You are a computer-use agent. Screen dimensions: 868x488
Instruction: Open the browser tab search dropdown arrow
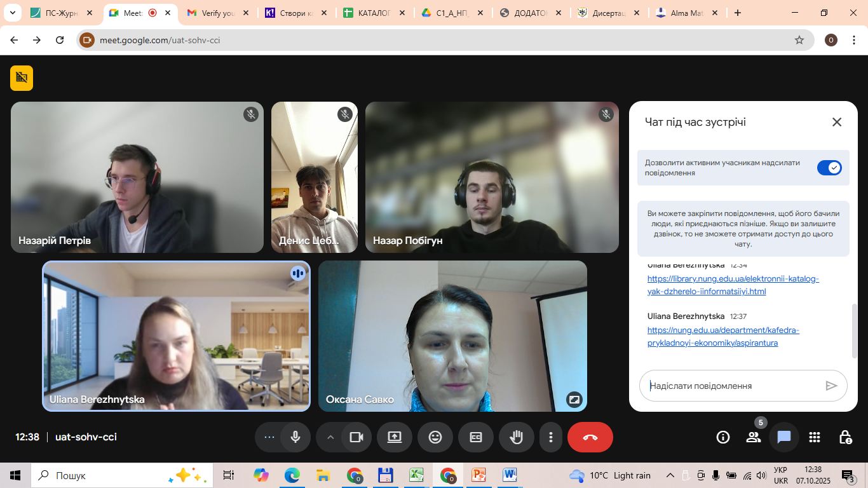point(12,13)
